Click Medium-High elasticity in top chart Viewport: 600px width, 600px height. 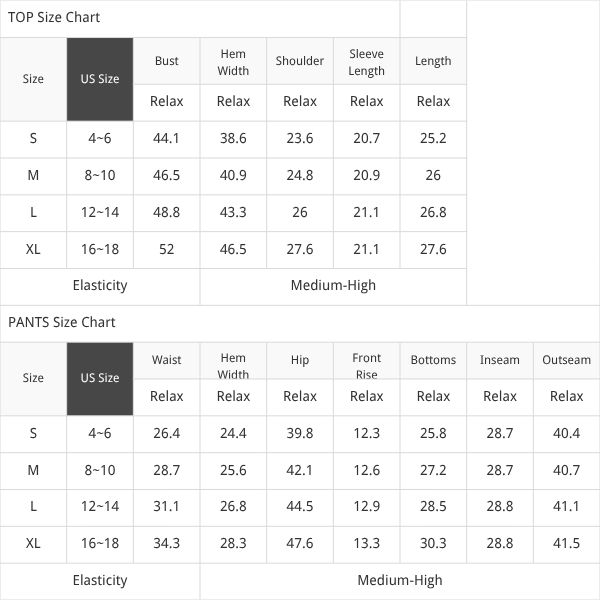point(333,285)
